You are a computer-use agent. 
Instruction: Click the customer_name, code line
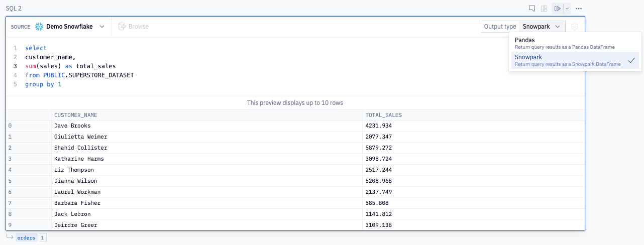click(x=50, y=57)
